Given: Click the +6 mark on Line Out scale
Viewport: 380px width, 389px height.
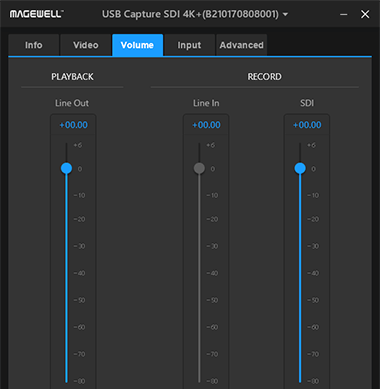Looking at the screenshot, I should [78, 145].
